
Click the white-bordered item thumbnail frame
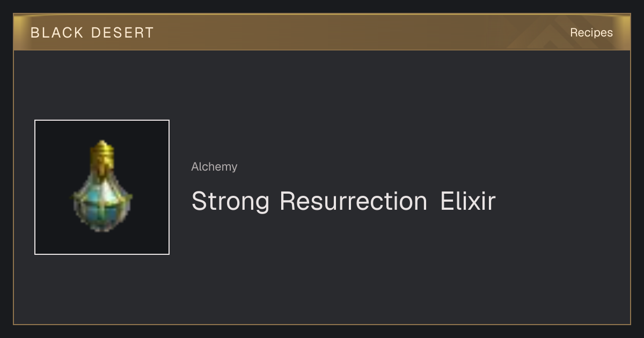102,187
